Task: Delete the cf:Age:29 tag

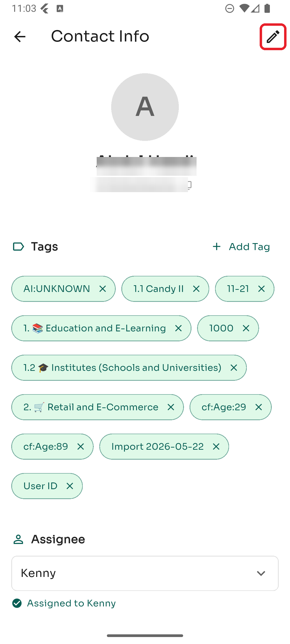Action: pos(258,407)
